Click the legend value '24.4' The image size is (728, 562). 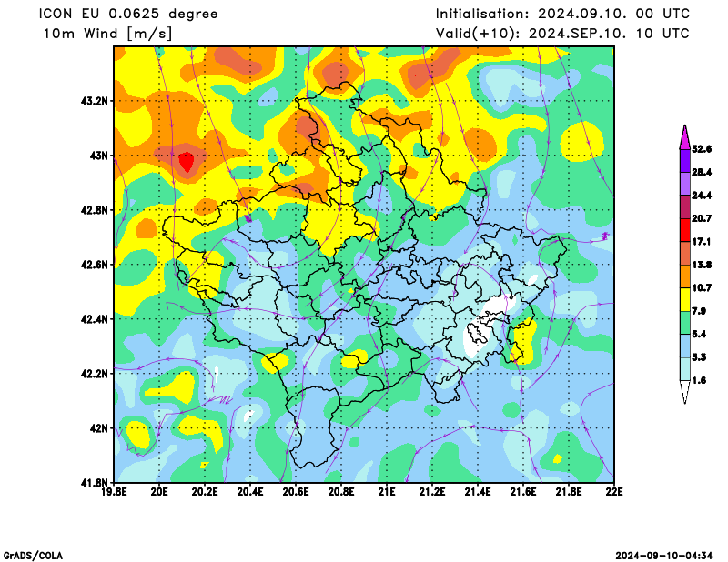pyautogui.click(x=702, y=196)
